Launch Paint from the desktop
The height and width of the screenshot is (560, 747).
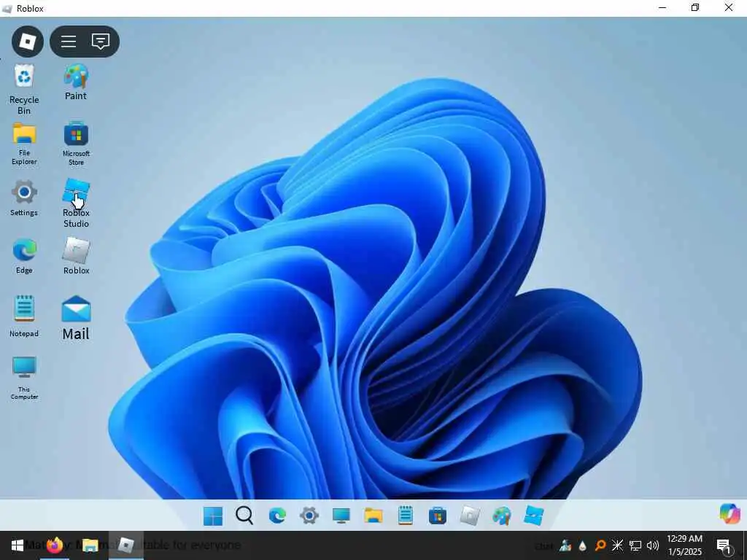76,82
